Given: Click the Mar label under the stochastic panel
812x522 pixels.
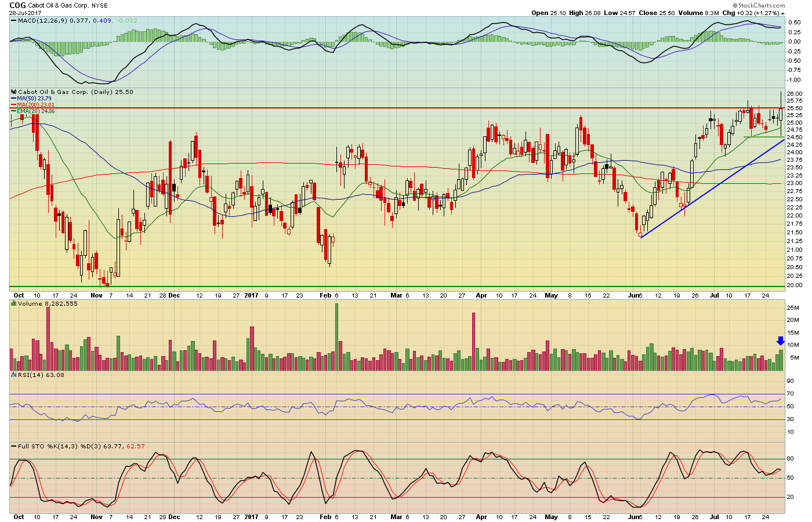Looking at the screenshot, I should 396,517.
